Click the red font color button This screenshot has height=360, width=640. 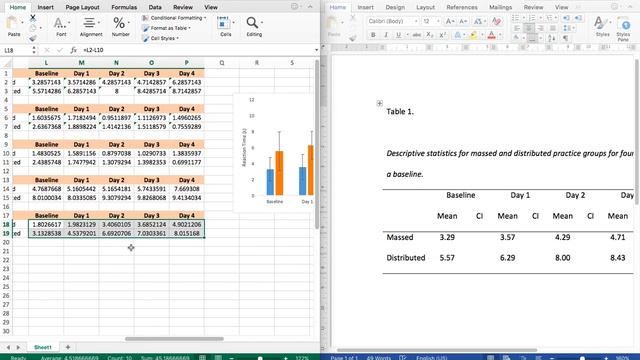tap(491, 36)
